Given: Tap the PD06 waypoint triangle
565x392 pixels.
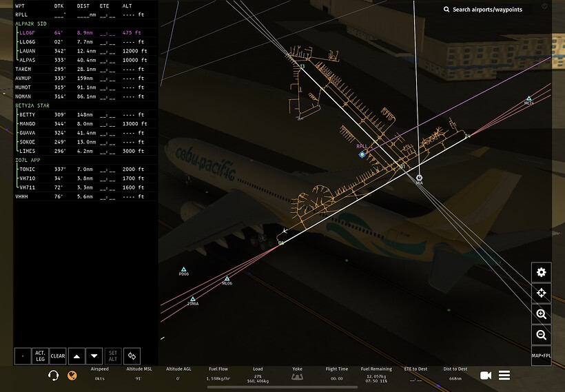Looking at the screenshot, I should pyautogui.click(x=183, y=269).
